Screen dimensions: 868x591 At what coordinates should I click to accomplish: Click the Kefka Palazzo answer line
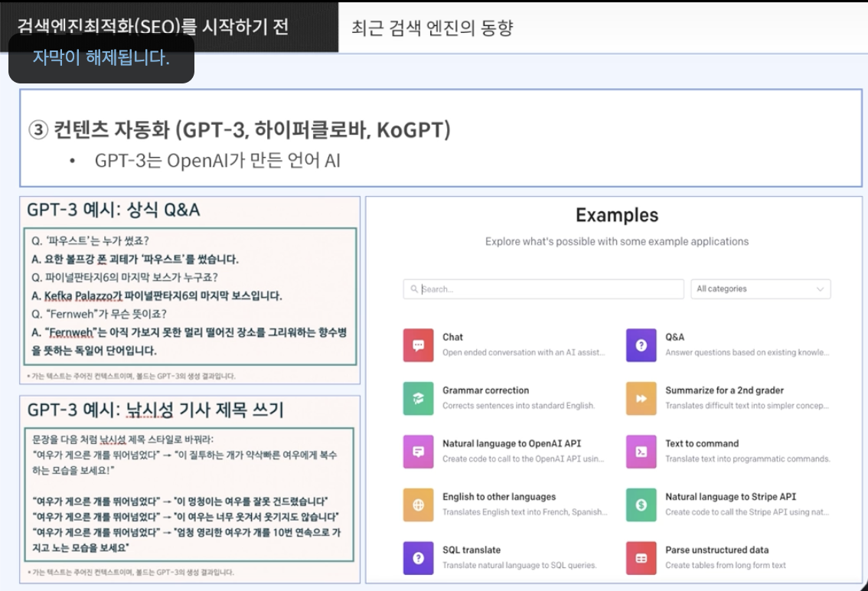[x=157, y=295]
